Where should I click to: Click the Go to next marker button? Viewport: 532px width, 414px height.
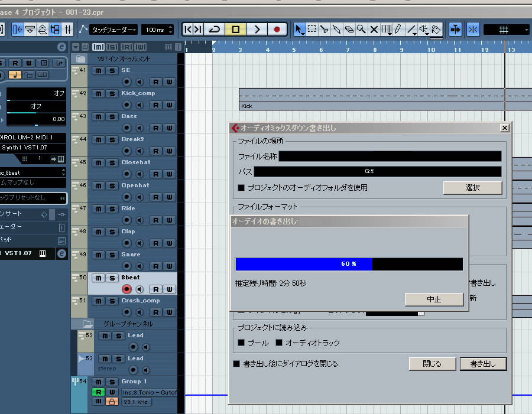coord(198,30)
